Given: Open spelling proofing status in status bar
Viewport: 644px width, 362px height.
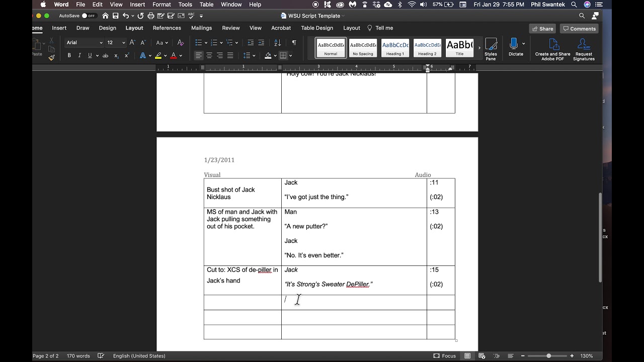Looking at the screenshot, I should coord(101,356).
